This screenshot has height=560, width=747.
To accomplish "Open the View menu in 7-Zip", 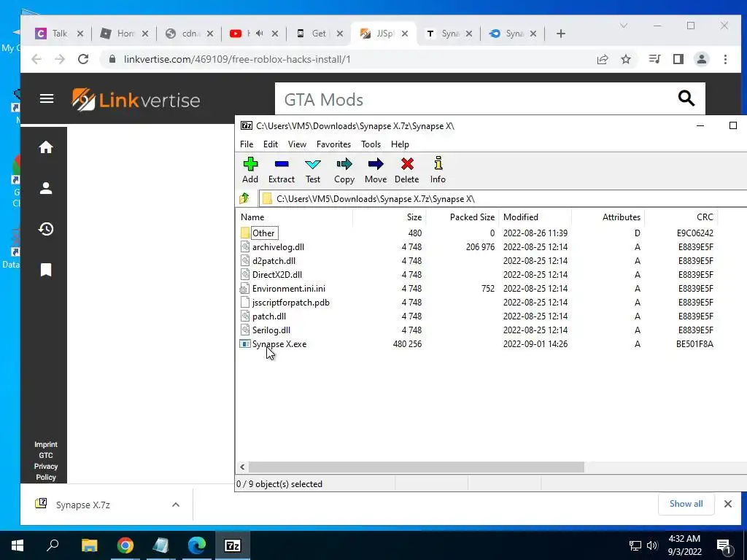I will [298, 144].
